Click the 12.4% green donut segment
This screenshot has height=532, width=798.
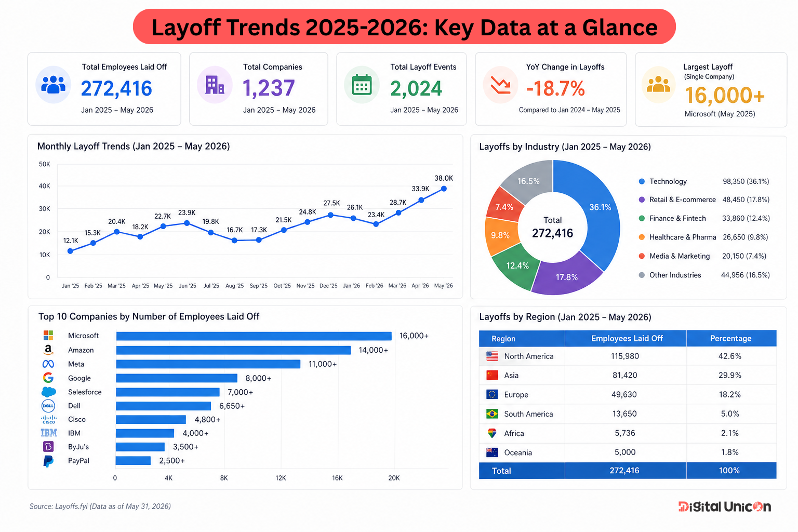point(517,265)
